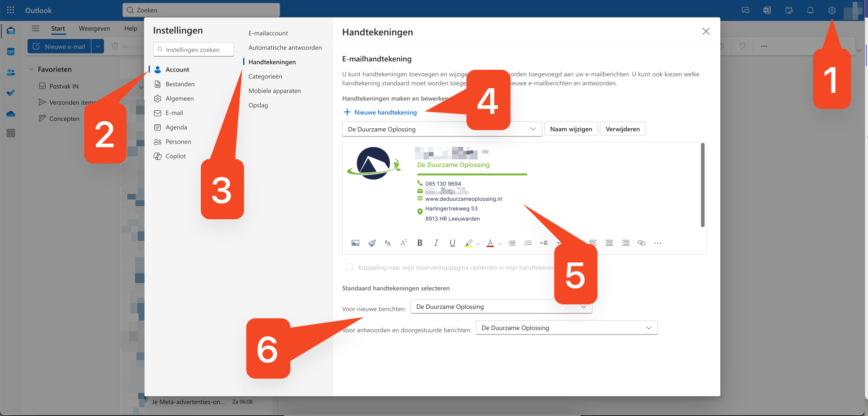Apply red font color
The height and width of the screenshot is (416, 868).
pyautogui.click(x=490, y=243)
